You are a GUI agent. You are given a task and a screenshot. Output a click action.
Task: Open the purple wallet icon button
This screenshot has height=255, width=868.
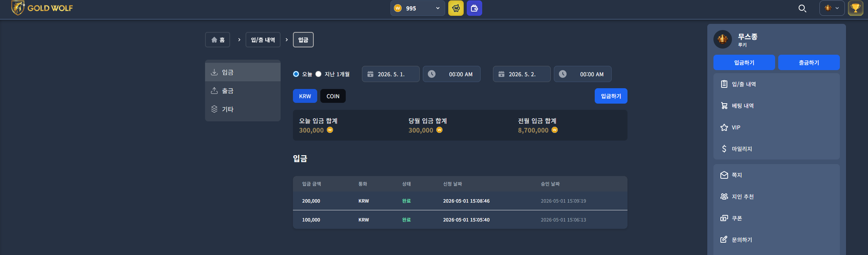(x=474, y=8)
